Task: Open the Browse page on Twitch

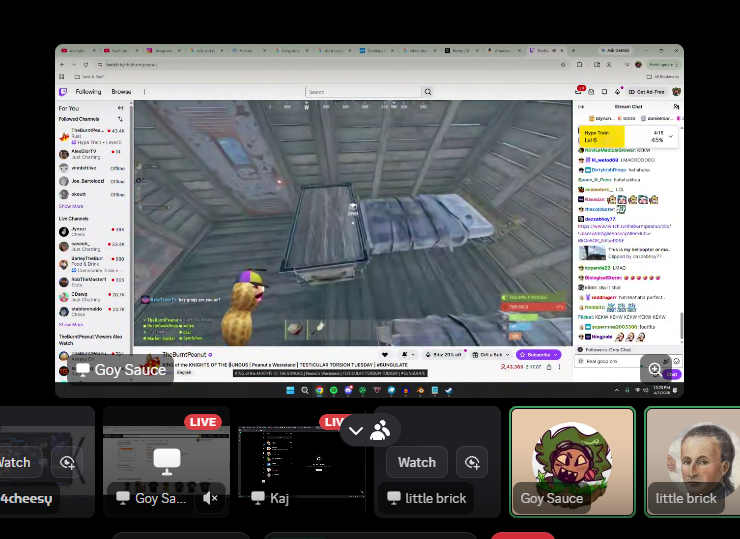Action: [x=121, y=92]
